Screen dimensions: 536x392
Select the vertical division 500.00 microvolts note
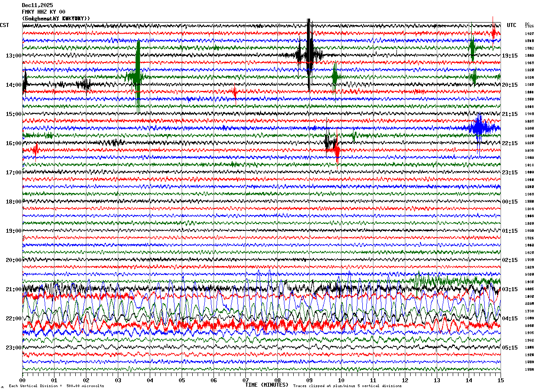56,386
